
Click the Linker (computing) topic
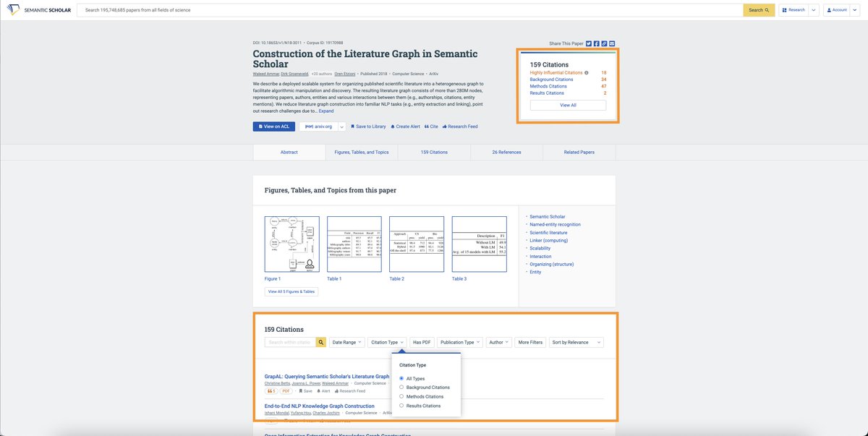(x=548, y=241)
